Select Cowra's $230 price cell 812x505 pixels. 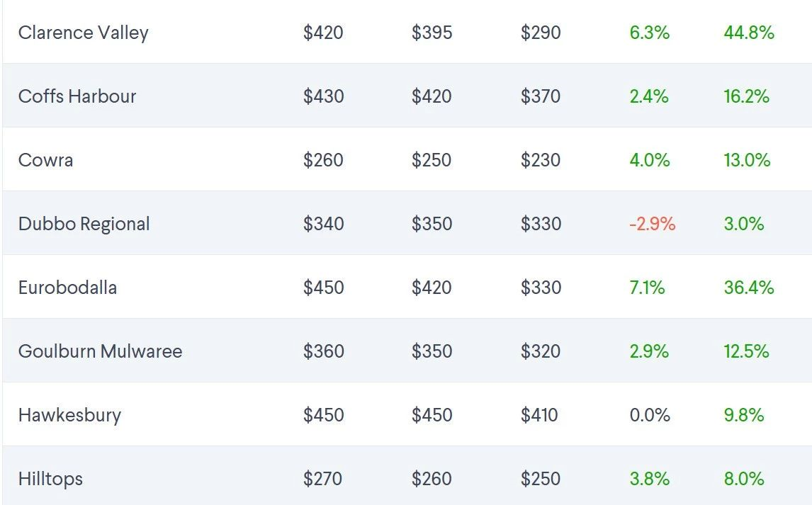click(x=541, y=160)
